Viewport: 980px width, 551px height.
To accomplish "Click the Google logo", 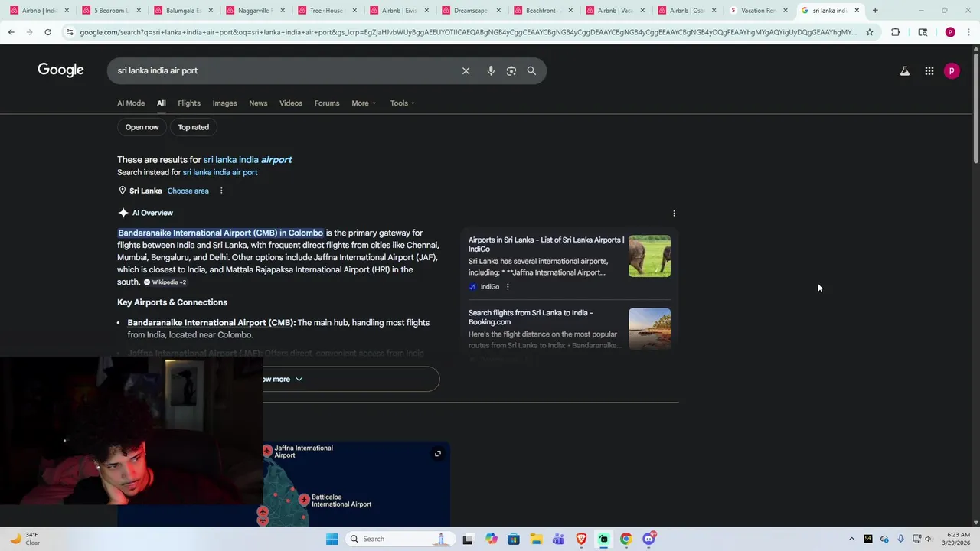I will [60, 70].
